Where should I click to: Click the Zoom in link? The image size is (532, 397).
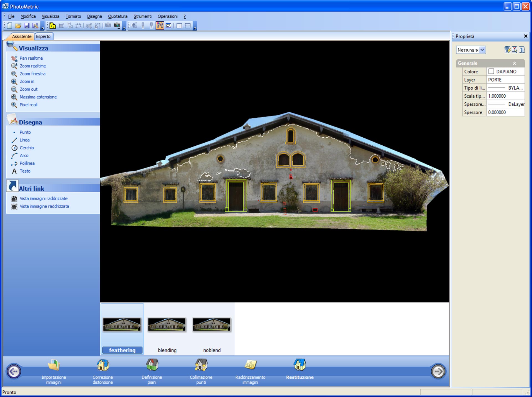(27, 82)
